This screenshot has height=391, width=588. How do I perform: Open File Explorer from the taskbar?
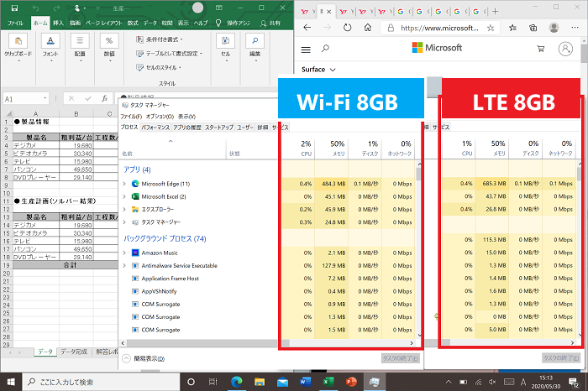click(x=260, y=382)
